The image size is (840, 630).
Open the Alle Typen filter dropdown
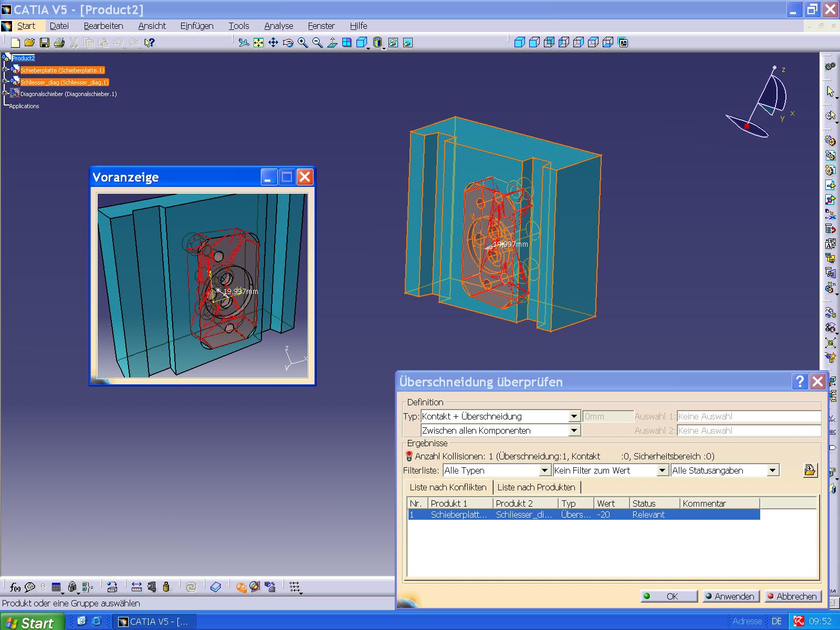coord(544,470)
